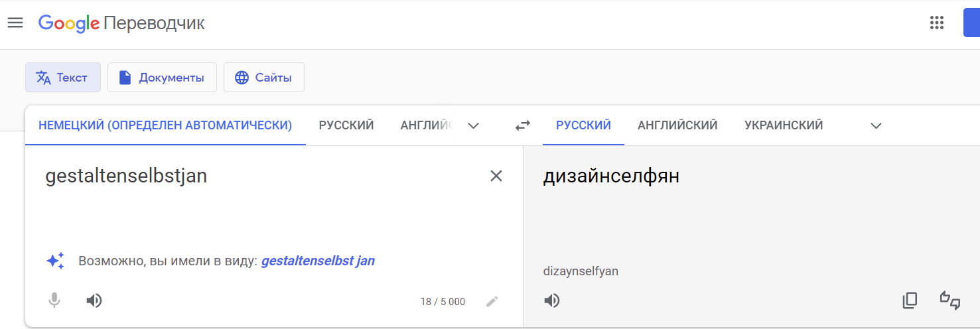Click the suggested correction 'gestaltenselbst jan'
This screenshot has width=980, height=329.
(x=318, y=261)
